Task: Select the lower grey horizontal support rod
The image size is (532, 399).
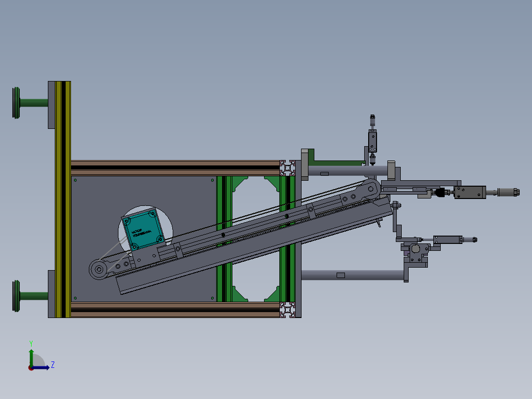Action: coord(352,275)
